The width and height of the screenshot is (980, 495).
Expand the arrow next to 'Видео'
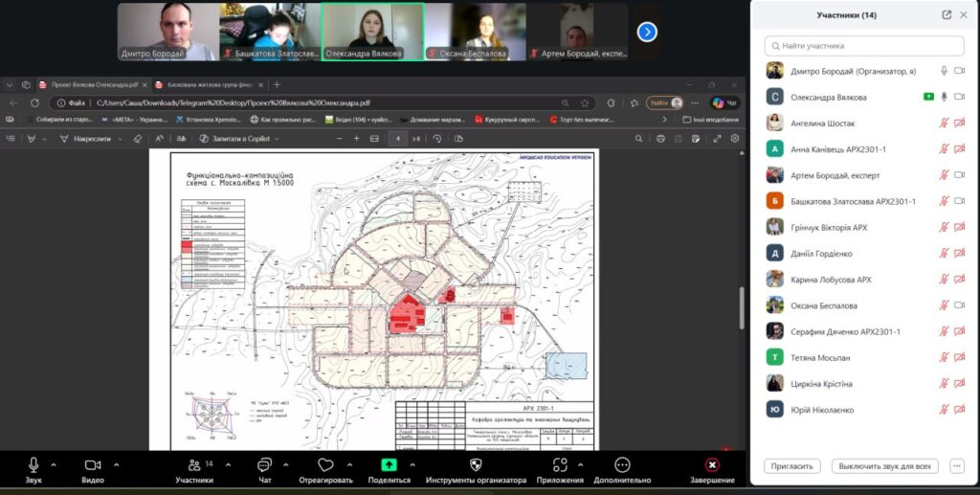(116, 464)
